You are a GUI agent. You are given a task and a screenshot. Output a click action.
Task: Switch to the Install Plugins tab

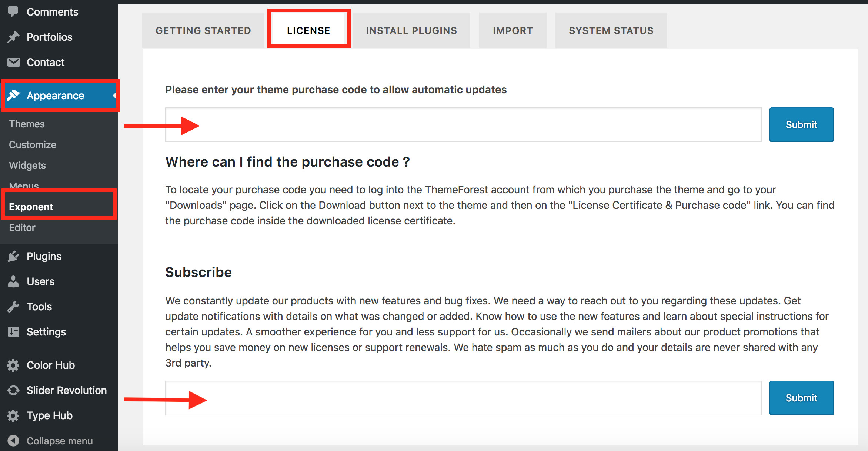point(411,30)
